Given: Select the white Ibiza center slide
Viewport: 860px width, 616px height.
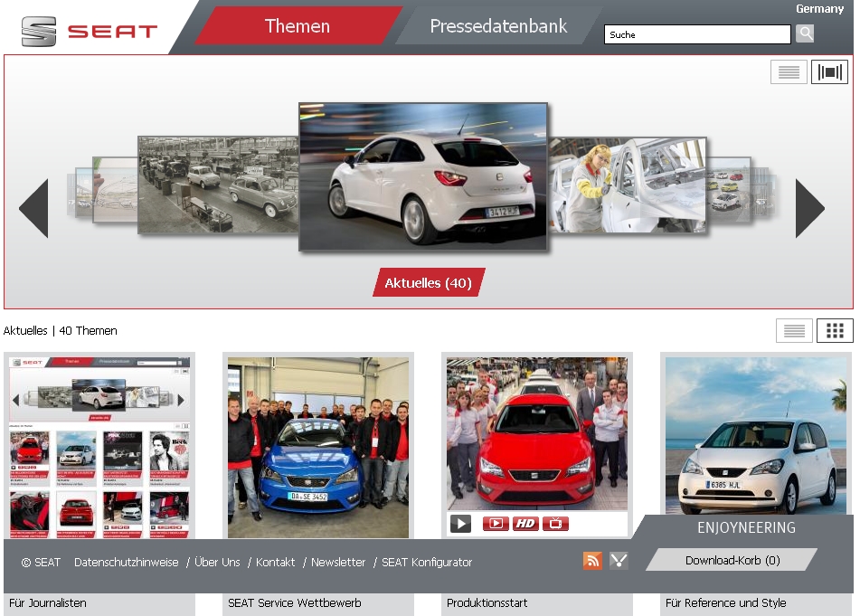Looking at the screenshot, I should [x=423, y=176].
